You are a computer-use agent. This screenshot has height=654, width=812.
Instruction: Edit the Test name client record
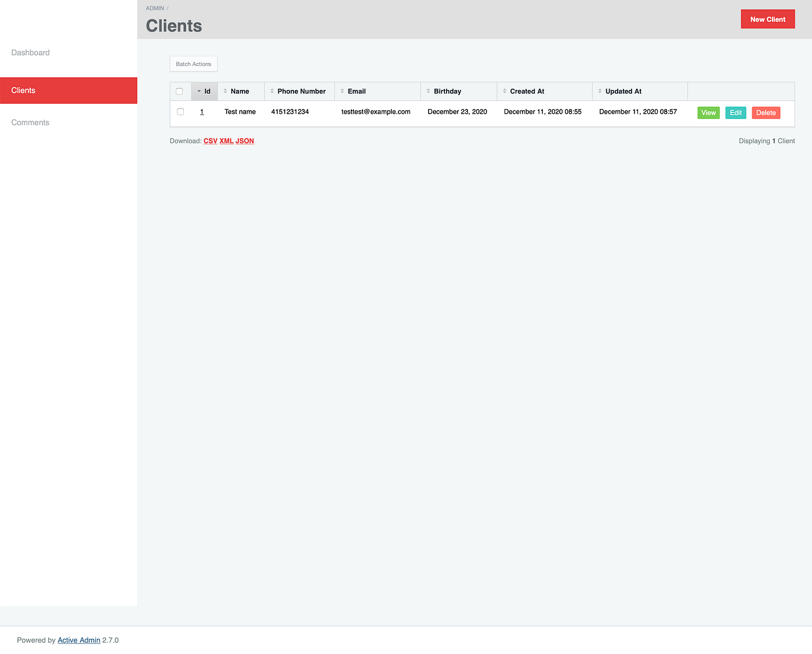[735, 112]
